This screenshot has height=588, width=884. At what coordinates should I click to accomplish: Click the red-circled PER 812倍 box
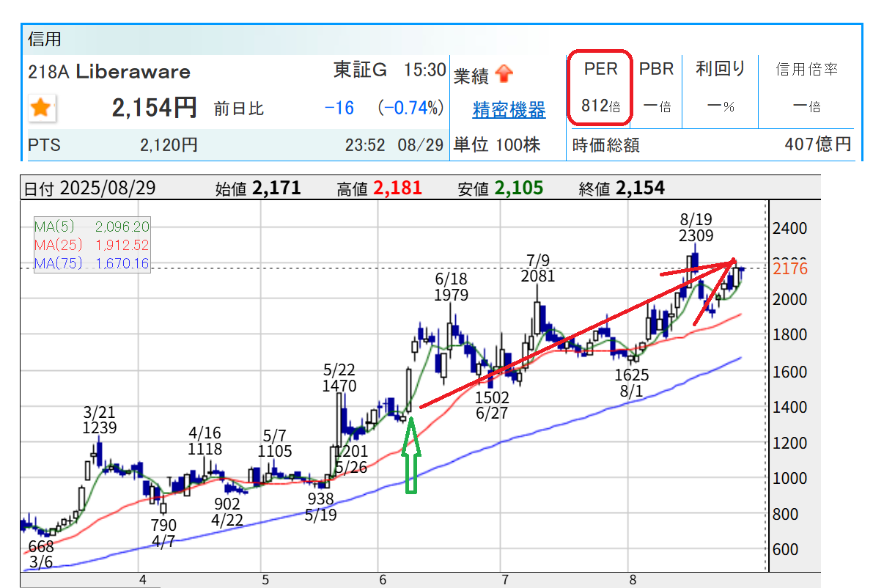(x=600, y=87)
